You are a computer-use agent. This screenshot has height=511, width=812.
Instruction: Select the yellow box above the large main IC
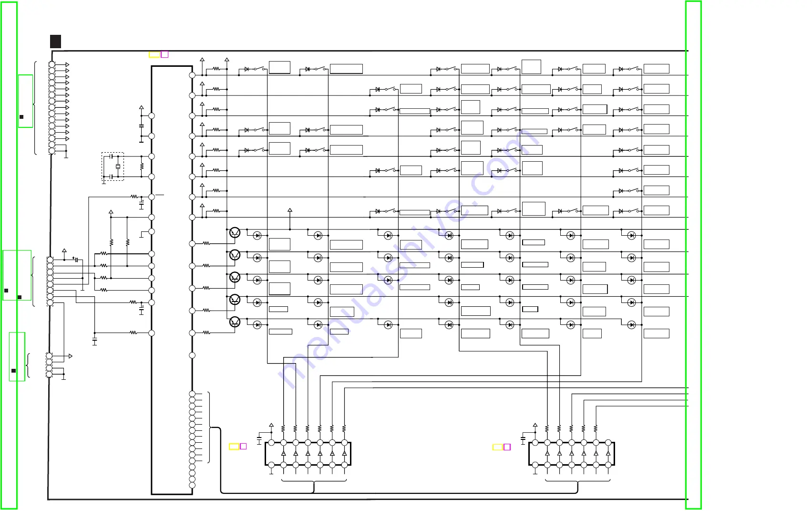tap(154, 54)
